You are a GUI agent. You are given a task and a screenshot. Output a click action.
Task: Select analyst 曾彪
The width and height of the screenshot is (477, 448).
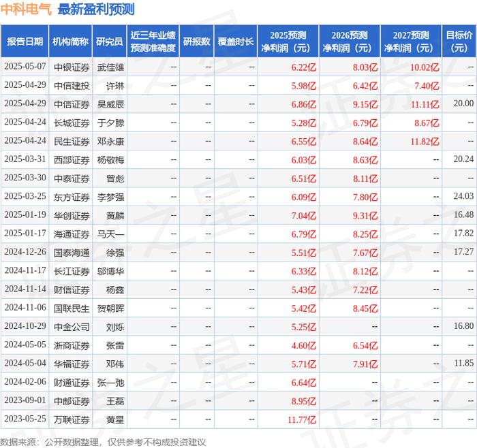click(115, 178)
